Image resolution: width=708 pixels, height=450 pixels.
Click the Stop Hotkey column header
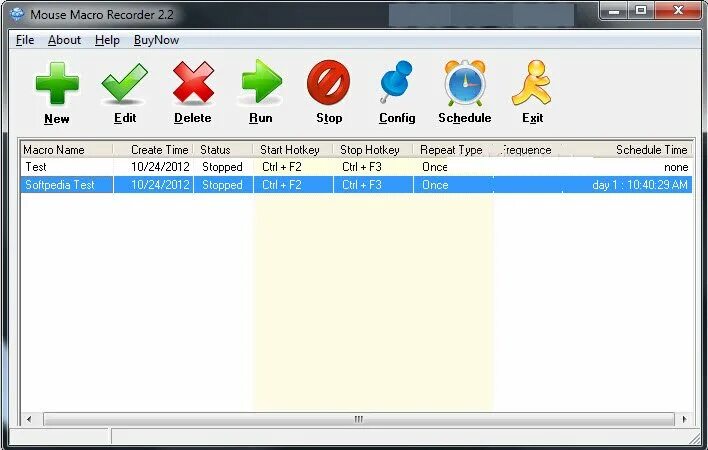pyautogui.click(x=373, y=149)
